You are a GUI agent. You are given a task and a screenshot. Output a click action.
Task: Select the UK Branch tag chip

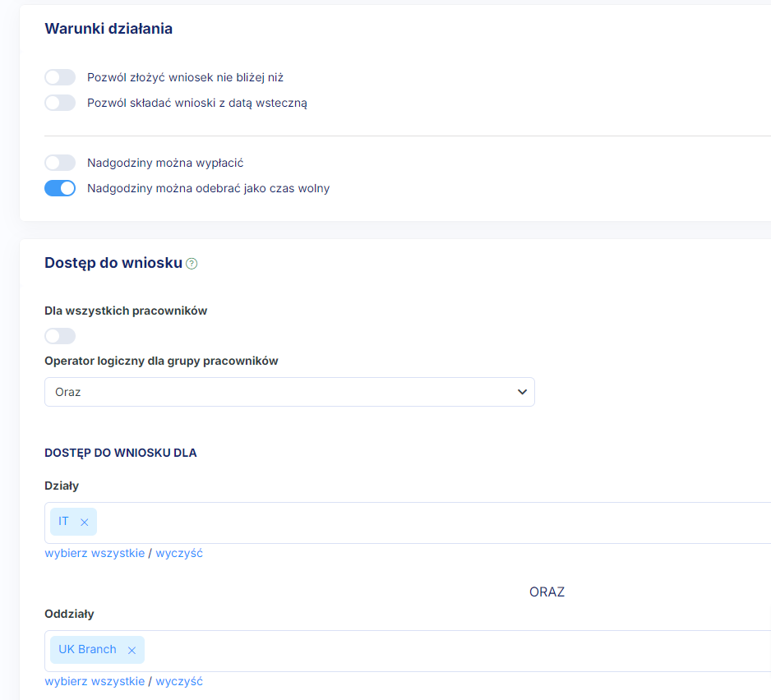point(87,649)
